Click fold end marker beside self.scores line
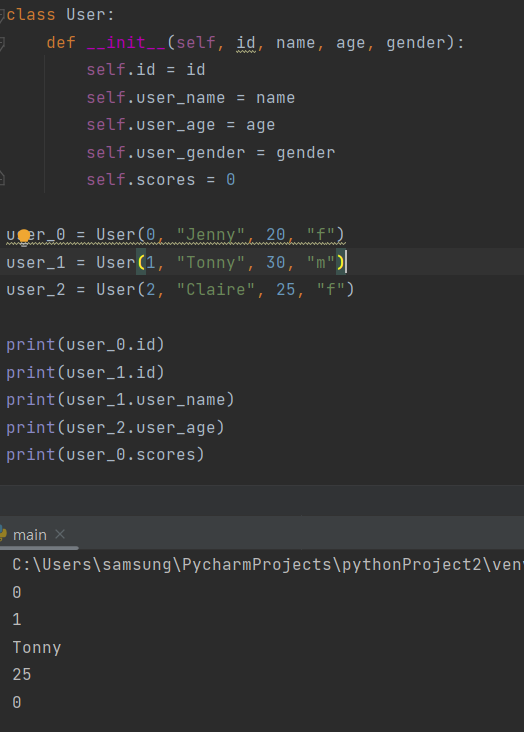The width and height of the screenshot is (524, 732). point(2,178)
